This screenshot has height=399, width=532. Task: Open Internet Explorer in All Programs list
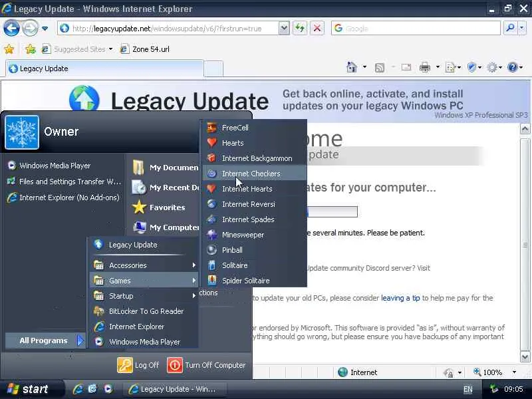coord(144,326)
